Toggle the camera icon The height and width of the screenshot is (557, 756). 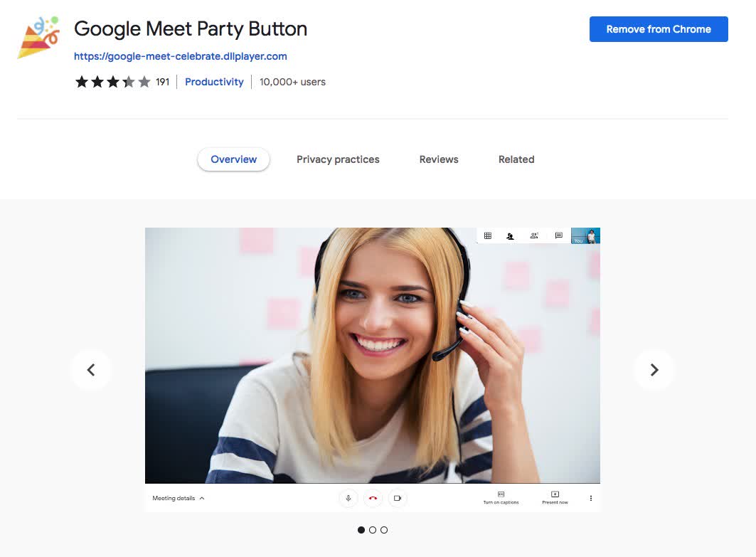click(x=398, y=498)
